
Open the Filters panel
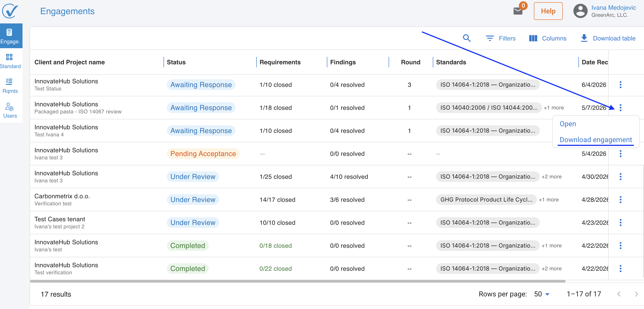[x=501, y=38]
